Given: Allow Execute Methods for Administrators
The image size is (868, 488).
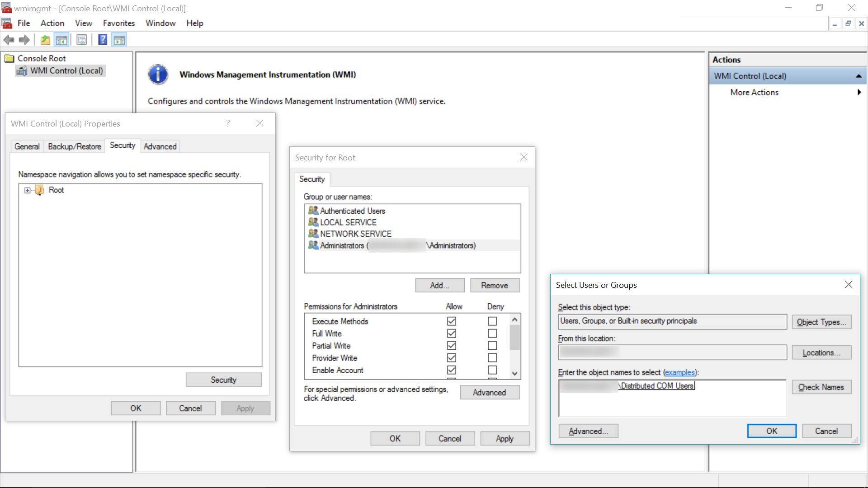Looking at the screenshot, I should [x=451, y=321].
